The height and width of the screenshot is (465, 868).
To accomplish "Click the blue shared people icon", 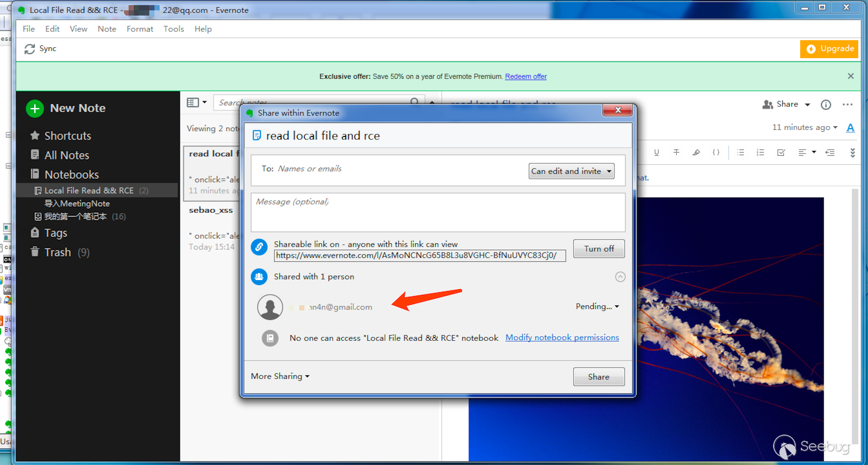I will (259, 277).
